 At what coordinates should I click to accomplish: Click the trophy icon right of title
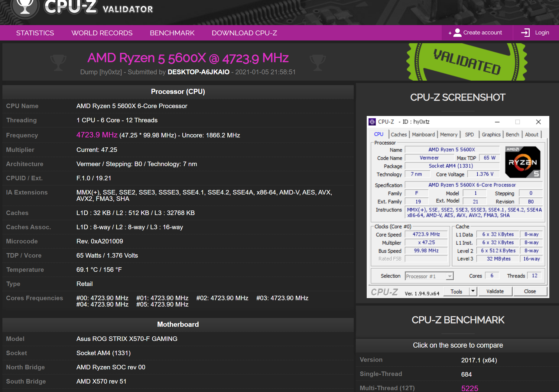318,63
